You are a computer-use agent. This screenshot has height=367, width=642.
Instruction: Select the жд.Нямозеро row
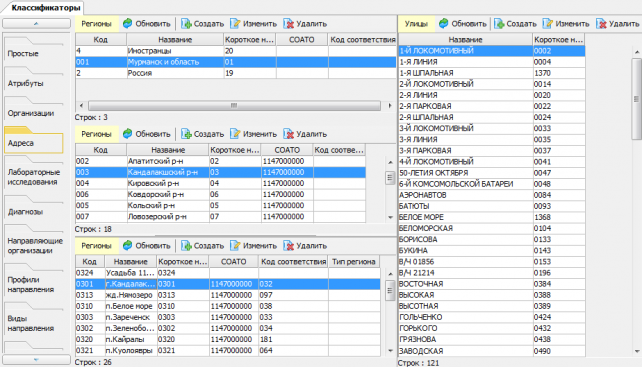[x=228, y=295]
